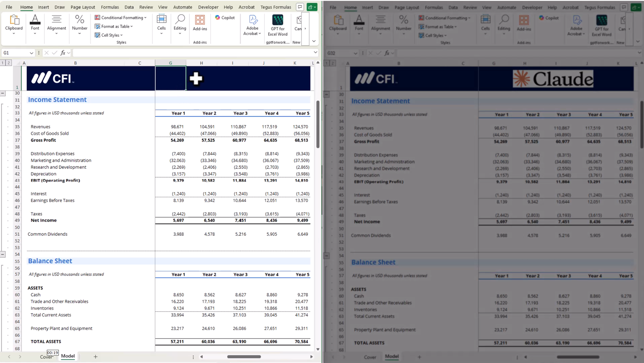
Task: Open Cells group in left window ribbon
Action: pos(161,25)
